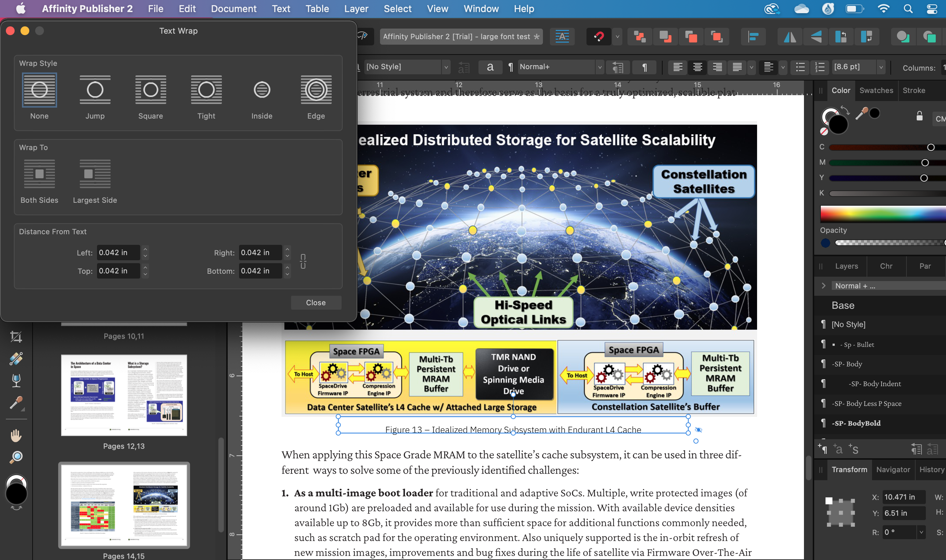Image resolution: width=946 pixels, height=560 pixels.
Task: Close the Text Wrap dialog
Action: tap(316, 303)
